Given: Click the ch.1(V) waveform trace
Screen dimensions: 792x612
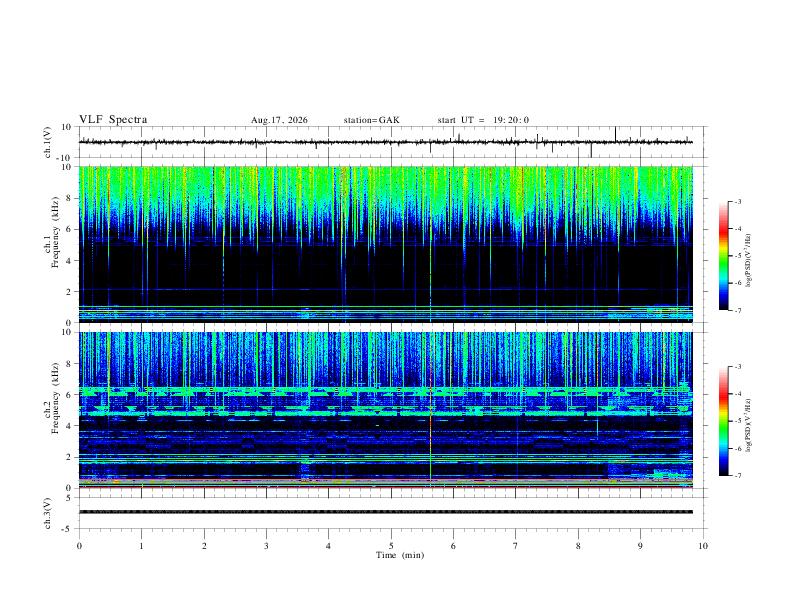Looking at the screenshot, I should point(385,142).
